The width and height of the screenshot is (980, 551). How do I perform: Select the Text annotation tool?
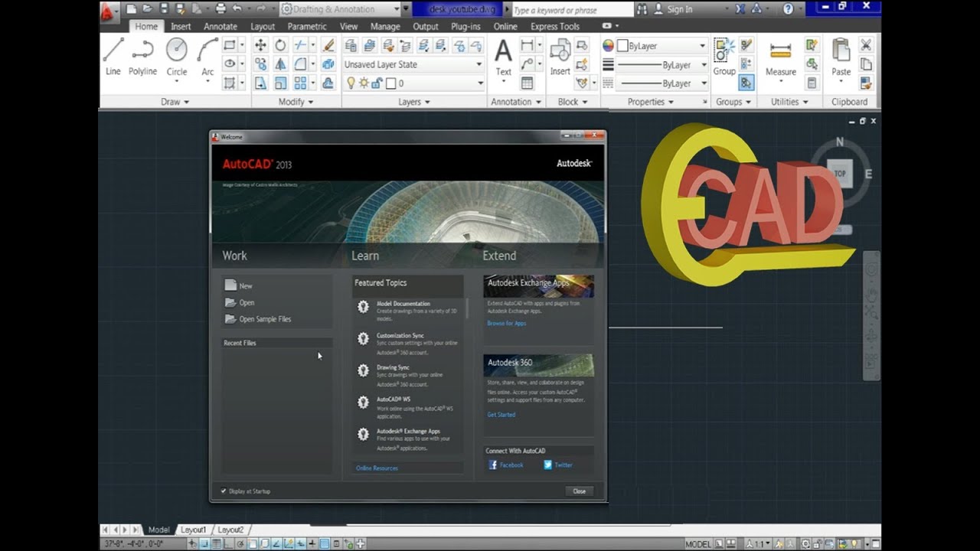pyautogui.click(x=503, y=58)
